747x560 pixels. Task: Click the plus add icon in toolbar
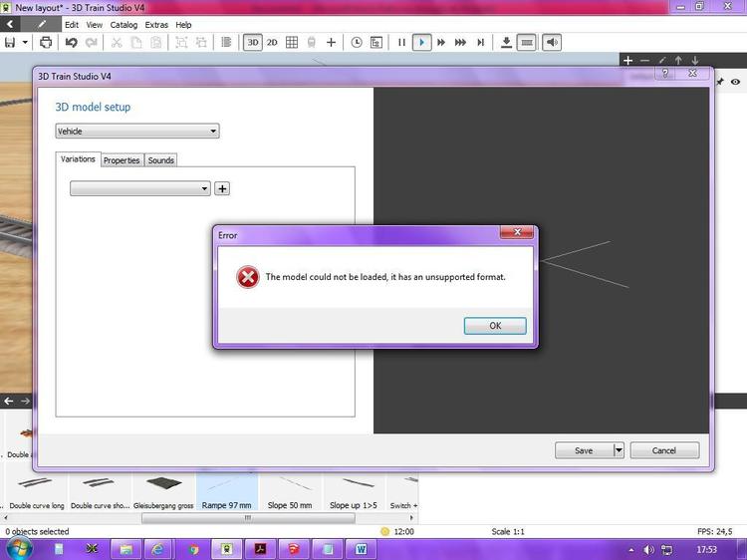click(331, 43)
